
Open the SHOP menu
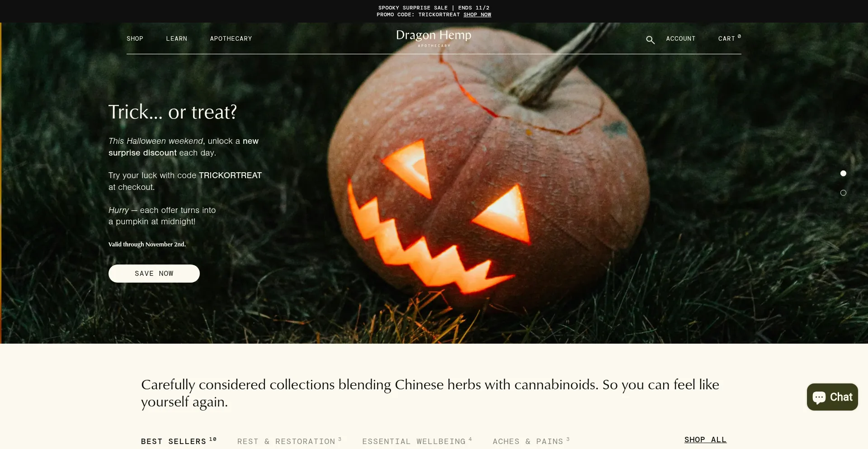tap(135, 39)
